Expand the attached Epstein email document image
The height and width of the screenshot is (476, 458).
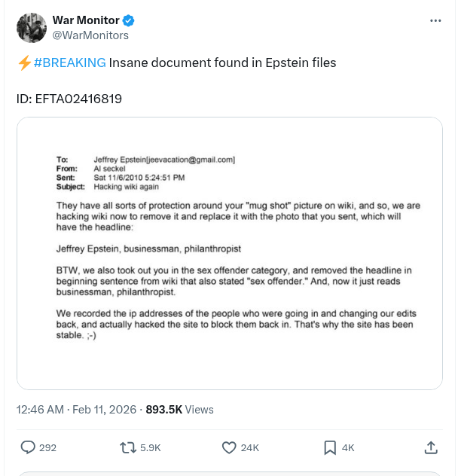click(229, 253)
